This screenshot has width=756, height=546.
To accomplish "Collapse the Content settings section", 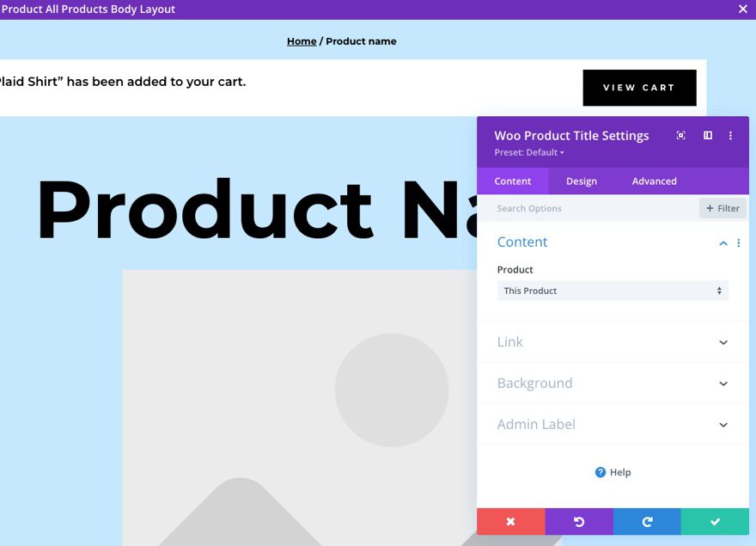I will [722, 242].
